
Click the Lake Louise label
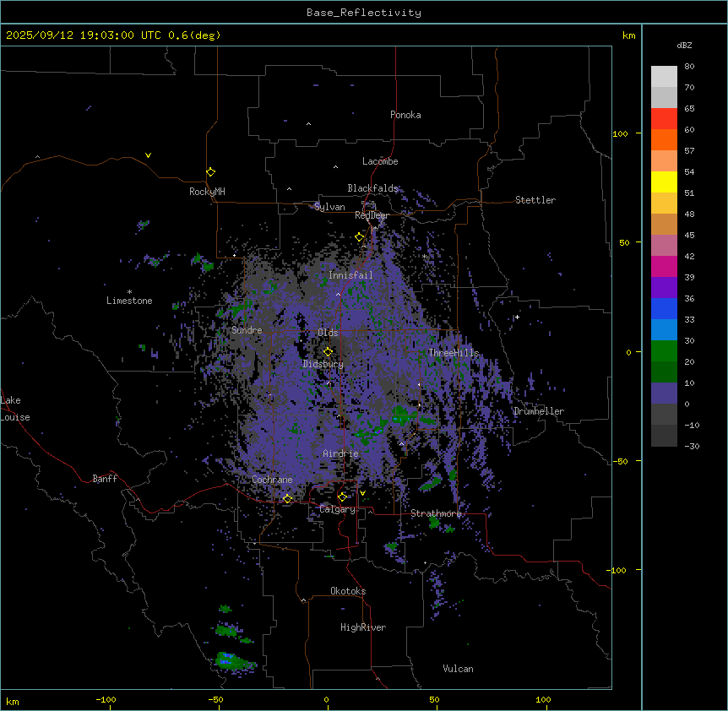point(15,409)
